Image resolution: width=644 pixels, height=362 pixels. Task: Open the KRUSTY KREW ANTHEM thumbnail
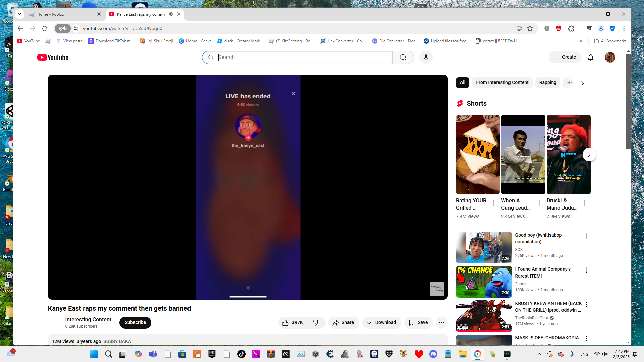click(484, 316)
